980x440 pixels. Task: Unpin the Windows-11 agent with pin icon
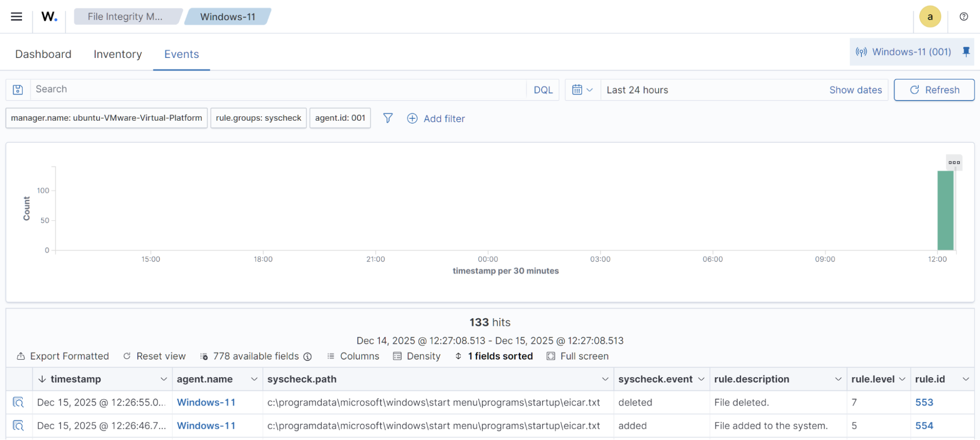(966, 52)
